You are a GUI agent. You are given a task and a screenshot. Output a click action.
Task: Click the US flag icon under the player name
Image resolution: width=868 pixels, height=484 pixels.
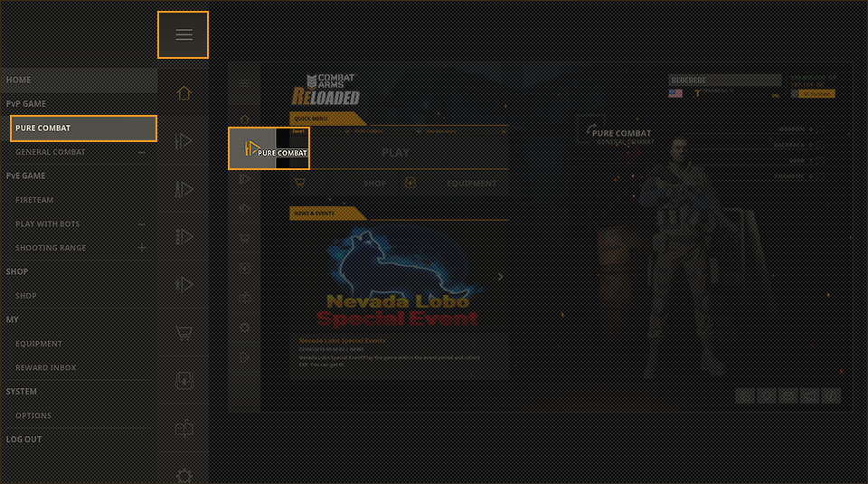click(675, 93)
